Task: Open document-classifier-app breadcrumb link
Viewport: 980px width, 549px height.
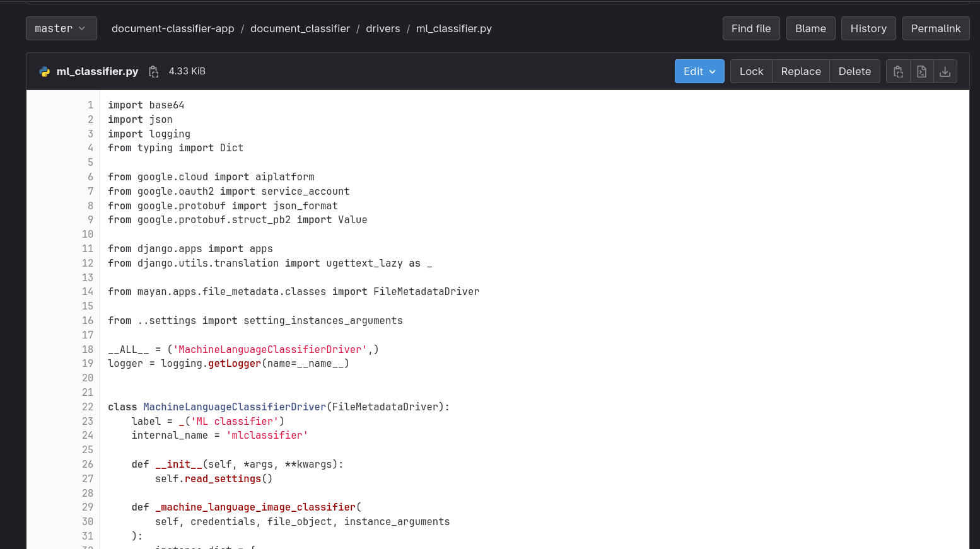Action: click(173, 28)
